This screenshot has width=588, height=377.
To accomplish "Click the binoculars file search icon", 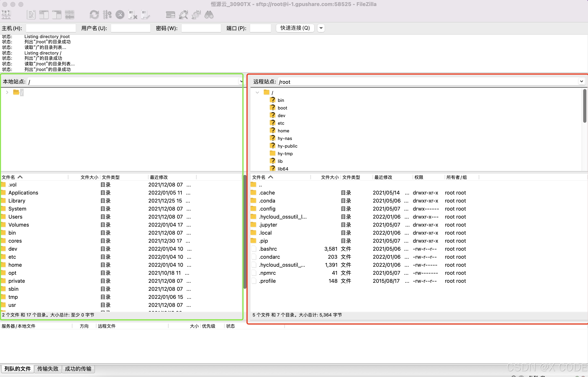I will click(209, 15).
